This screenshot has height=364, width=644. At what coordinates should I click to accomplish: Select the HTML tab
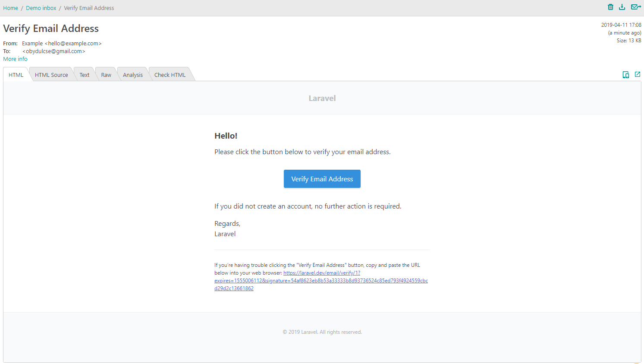pyautogui.click(x=16, y=75)
